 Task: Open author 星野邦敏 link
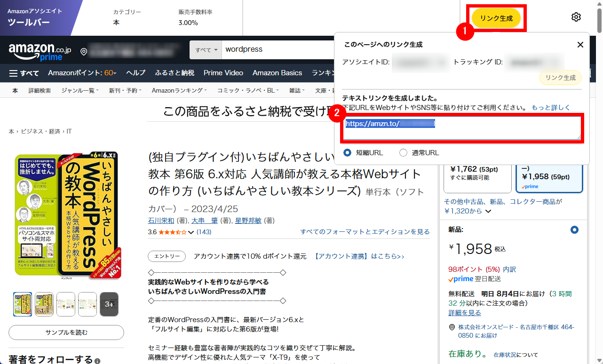pyautogui.click(x=248, y=221)
